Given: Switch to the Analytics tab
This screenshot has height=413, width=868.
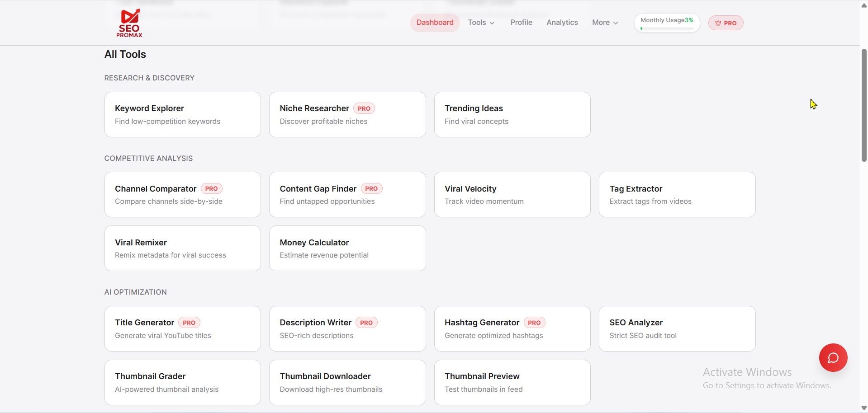Looking at the screenshot, I should click(x=561, y=22).
